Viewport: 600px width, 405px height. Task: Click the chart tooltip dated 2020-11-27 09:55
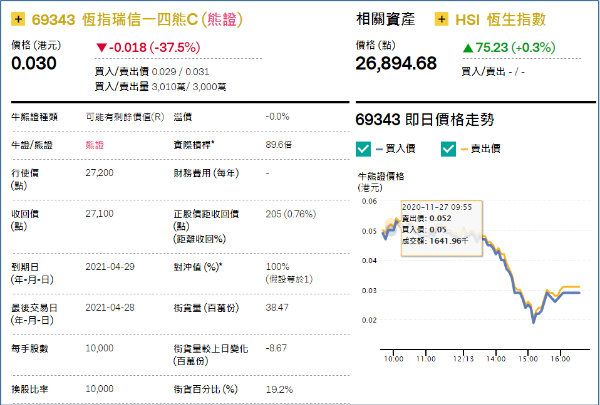[442, 228]
